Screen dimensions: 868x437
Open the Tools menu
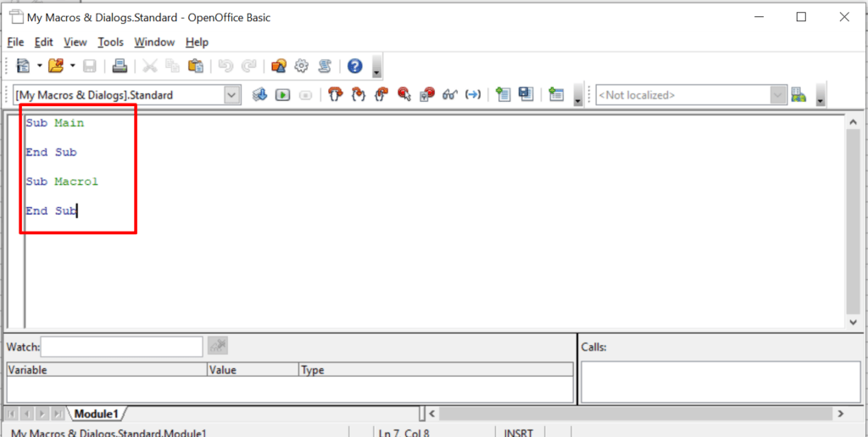tap(111, 42)
